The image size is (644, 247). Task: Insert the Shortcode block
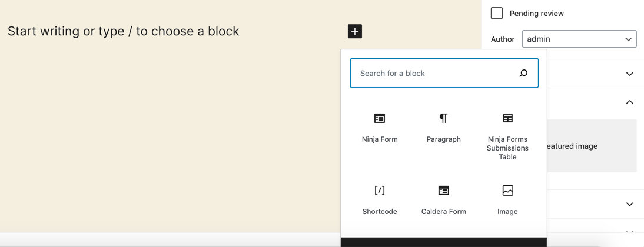380,199
